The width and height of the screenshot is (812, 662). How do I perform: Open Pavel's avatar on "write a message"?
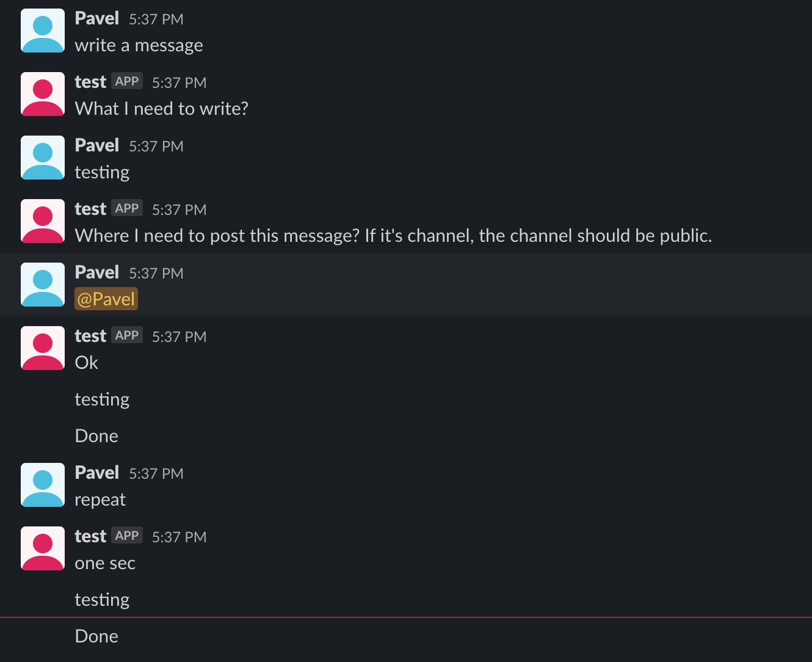point(43,31)
